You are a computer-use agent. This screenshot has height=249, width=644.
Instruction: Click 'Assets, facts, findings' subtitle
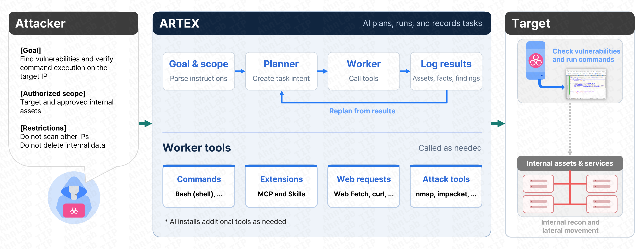click(446, 78)
